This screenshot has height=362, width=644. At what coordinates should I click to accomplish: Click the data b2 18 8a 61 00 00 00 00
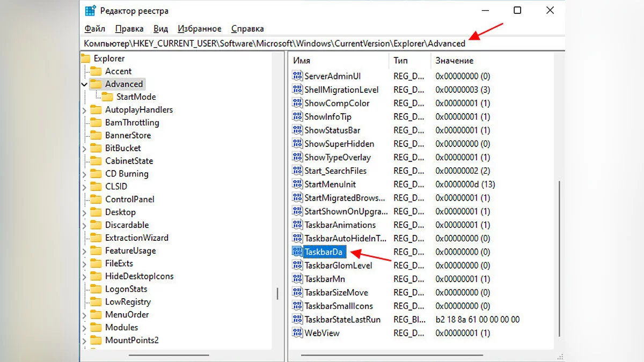477,319
